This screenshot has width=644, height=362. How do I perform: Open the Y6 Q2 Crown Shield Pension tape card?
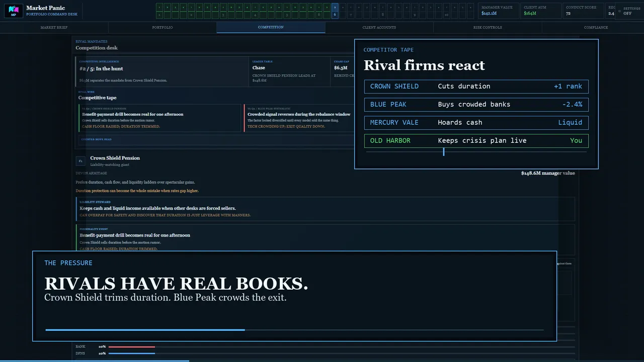click(160, 118)
